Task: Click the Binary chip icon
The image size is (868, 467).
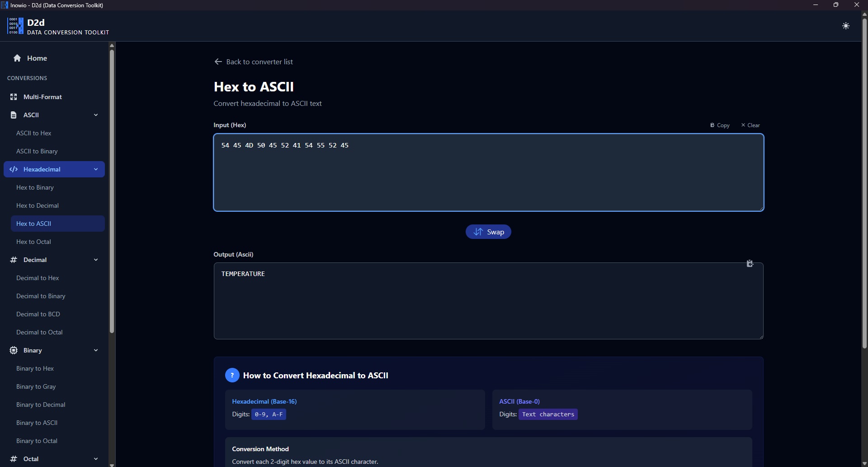Action: [x=14, y=350]
